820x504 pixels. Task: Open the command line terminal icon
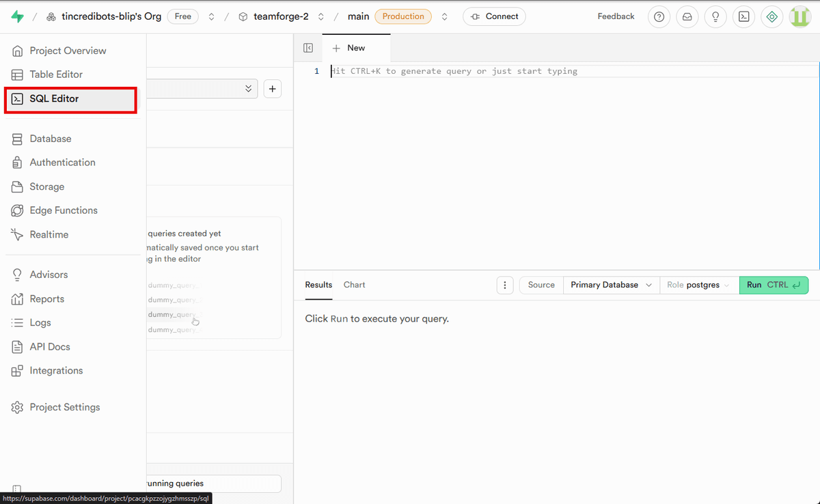point(743,16)
